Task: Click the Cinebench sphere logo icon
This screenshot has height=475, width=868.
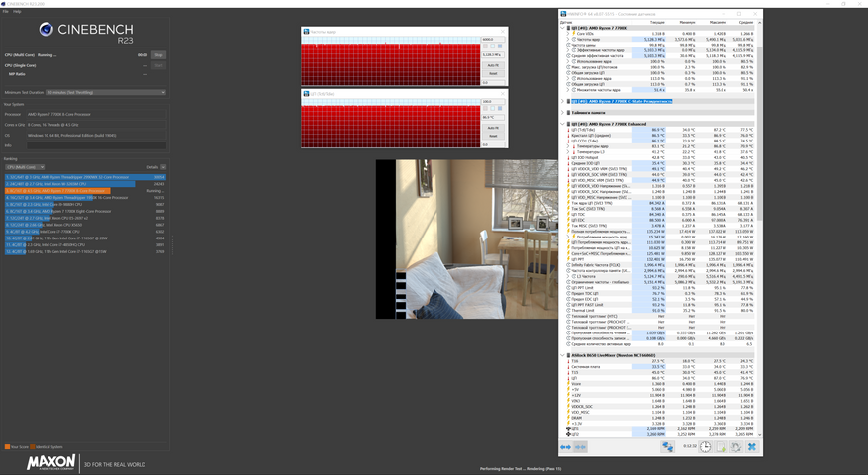Action: pos(46,30)
